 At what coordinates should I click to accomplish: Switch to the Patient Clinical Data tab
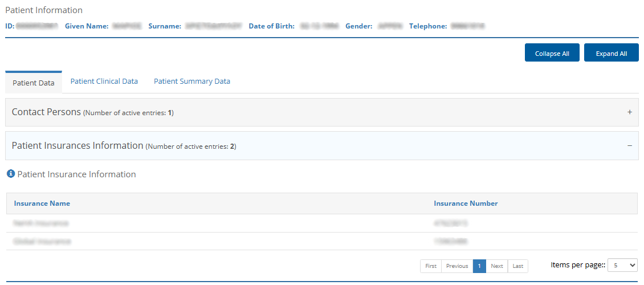coord(104,82)
